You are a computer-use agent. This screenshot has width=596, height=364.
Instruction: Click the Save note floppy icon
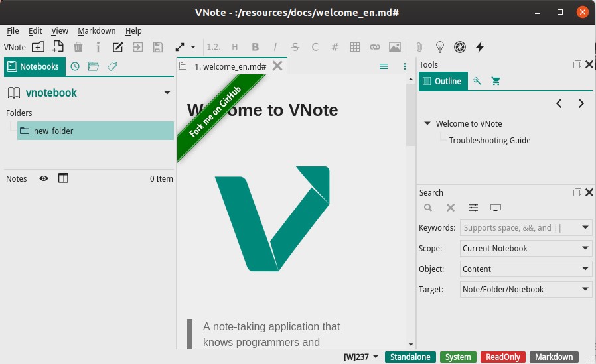click(x=158, y=47)
